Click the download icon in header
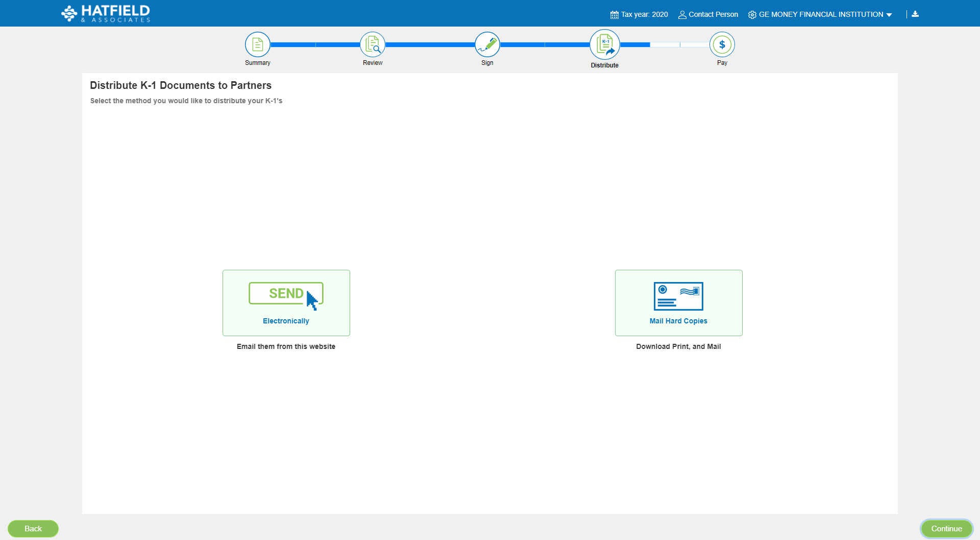Viewport: 980px width, 540px height. [915, 14]
